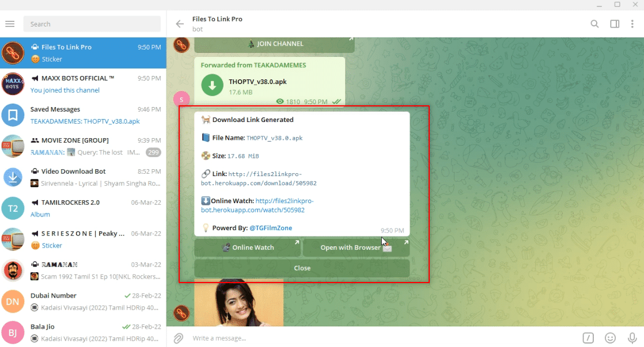Click the search magnifier in the chat header
This screenshot has width=644, height=347.
593,24
